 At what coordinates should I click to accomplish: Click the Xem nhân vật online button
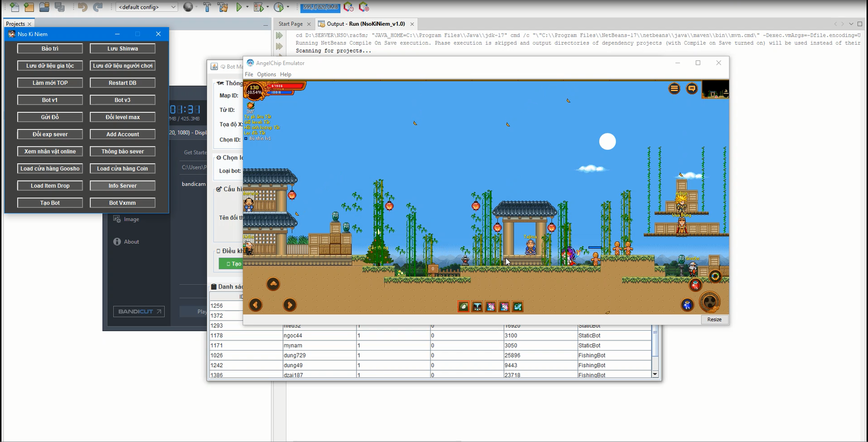tap(50, 152)
